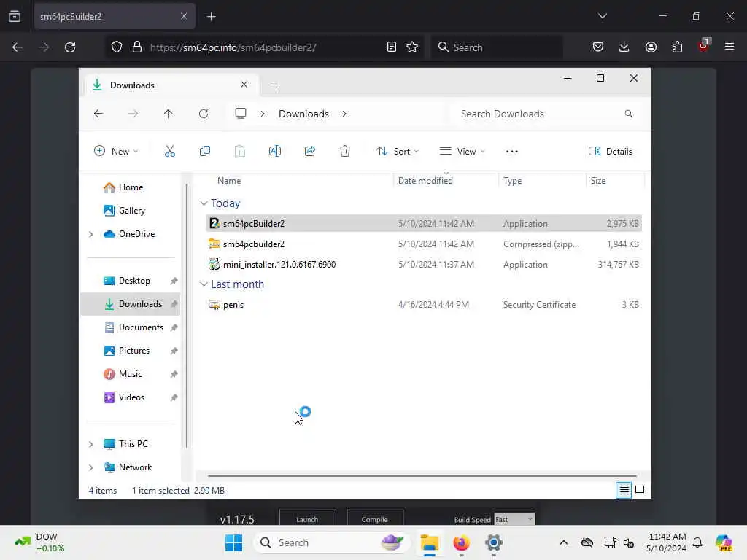The height and width of the screenshot is (560, 747).
Task: Select the Downloads tab in File Explorer
Action: click(x=171, y=85)
